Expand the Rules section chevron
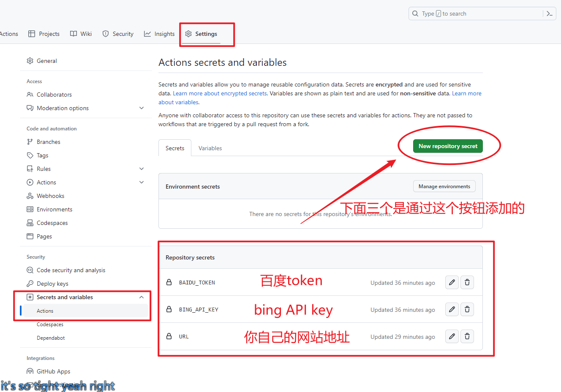561x392 pixels. 142,169
